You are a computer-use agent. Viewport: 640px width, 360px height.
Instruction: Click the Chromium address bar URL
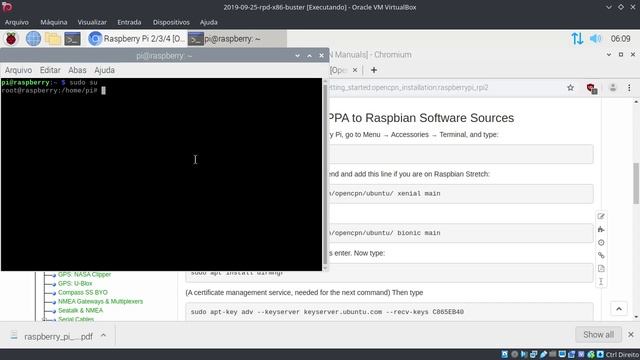pos(408,88)
